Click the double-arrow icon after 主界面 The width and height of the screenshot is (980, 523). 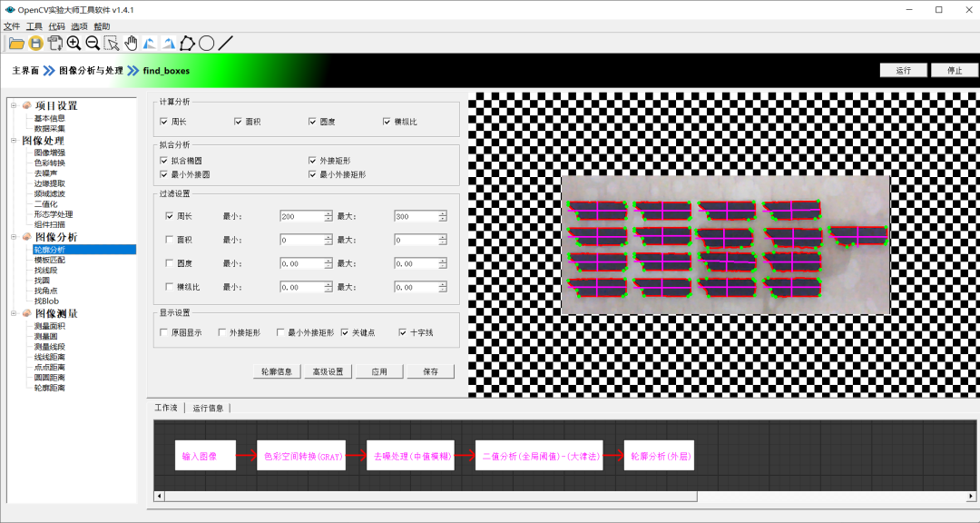[49, 71]
